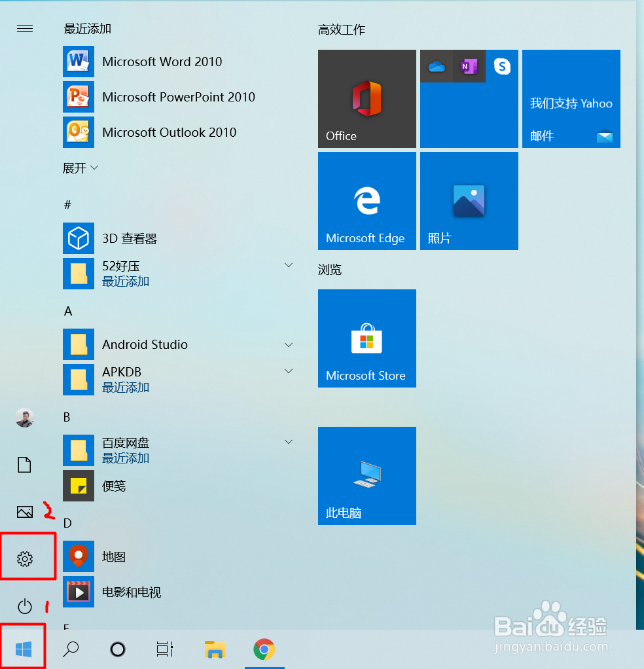Image resolution: width=644 pixels, height=669 pixels.
Task: Open 此电脑 from its tile
Action: 366,475
